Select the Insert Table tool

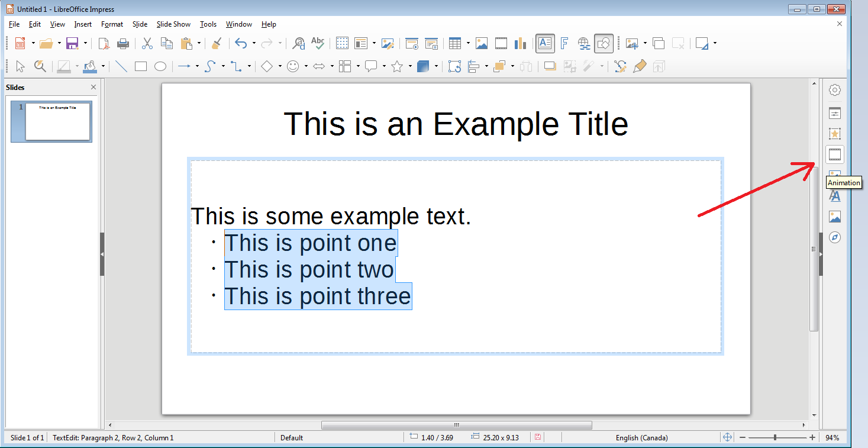(456, 43)
